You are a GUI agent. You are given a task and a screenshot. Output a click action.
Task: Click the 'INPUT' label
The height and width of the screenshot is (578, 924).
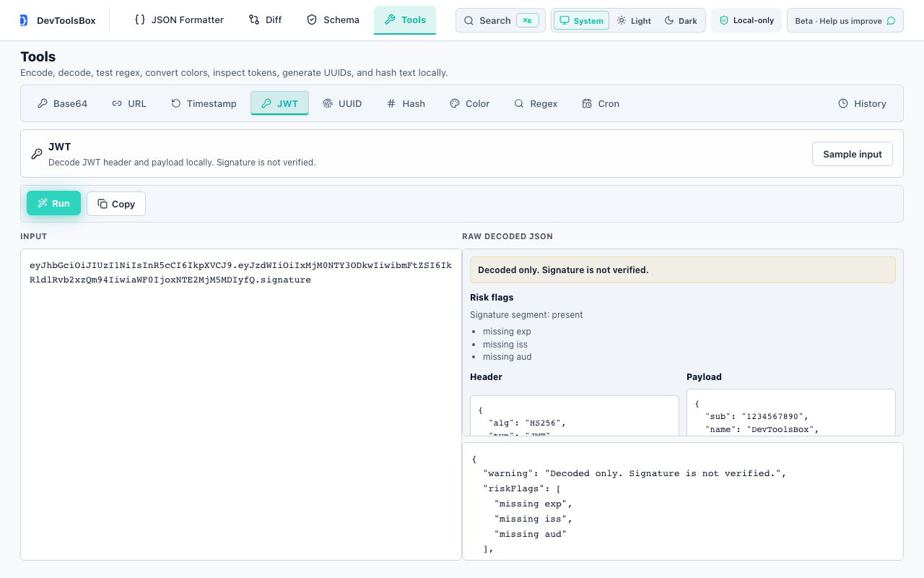pyautogui.click(x=33, y=236)
